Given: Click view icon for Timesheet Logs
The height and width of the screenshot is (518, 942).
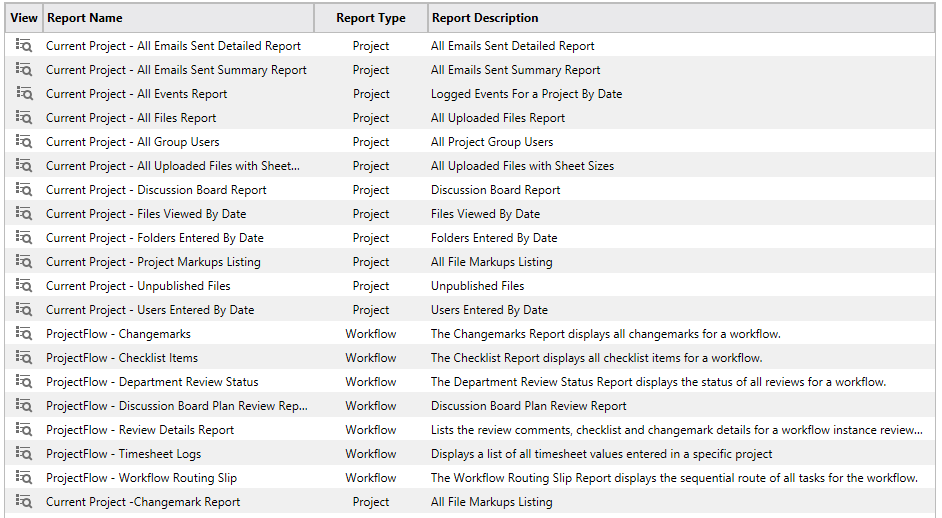Looking at the screenshot, I should tap(23, 454).
